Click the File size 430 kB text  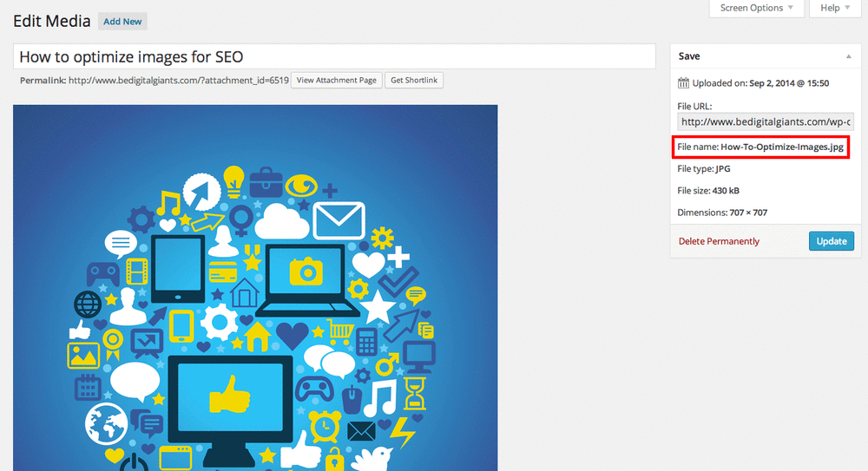[708, 190]
